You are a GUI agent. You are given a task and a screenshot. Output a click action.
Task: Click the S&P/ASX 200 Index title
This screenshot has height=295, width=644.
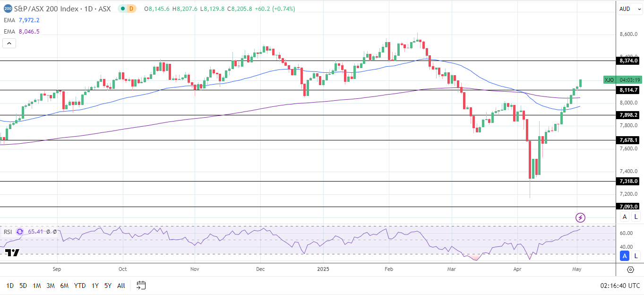[x=45, y=9]
